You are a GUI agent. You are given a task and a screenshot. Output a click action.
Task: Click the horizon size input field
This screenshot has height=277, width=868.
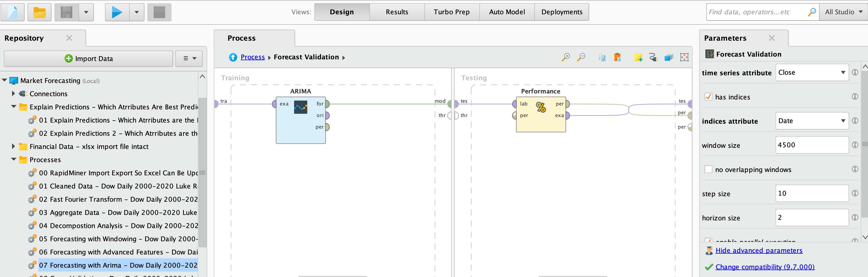point(812,217)
